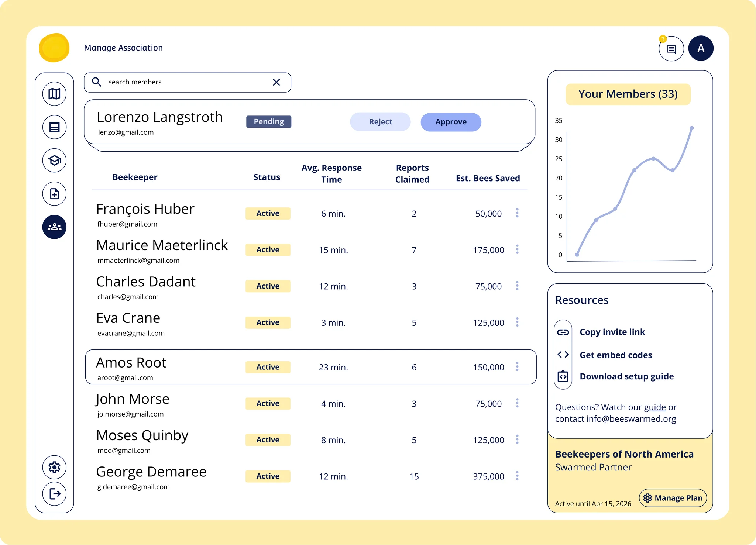
Task: Open the map view in the sidebar
Action: 54,94
